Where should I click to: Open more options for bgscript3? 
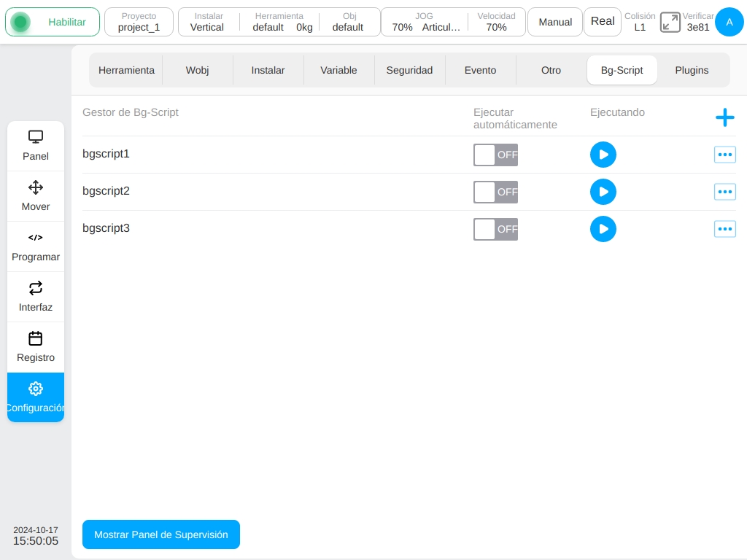[x=724, y=229]
